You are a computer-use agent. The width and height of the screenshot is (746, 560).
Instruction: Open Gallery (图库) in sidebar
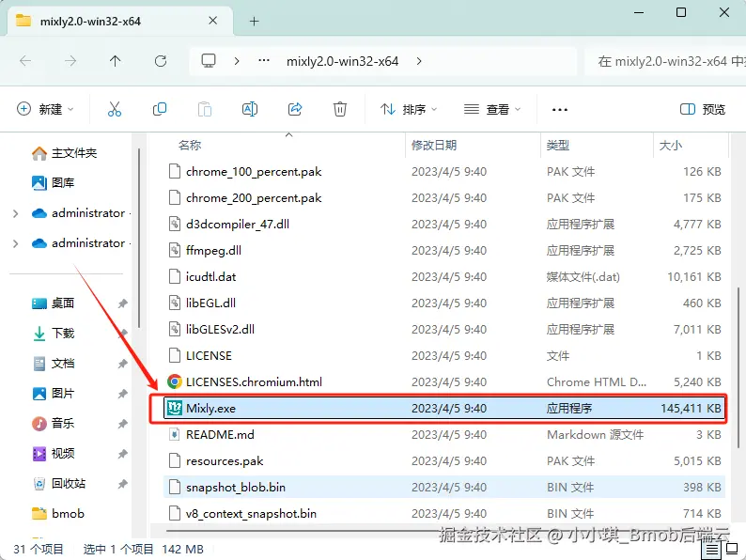(x=53, y=182)
